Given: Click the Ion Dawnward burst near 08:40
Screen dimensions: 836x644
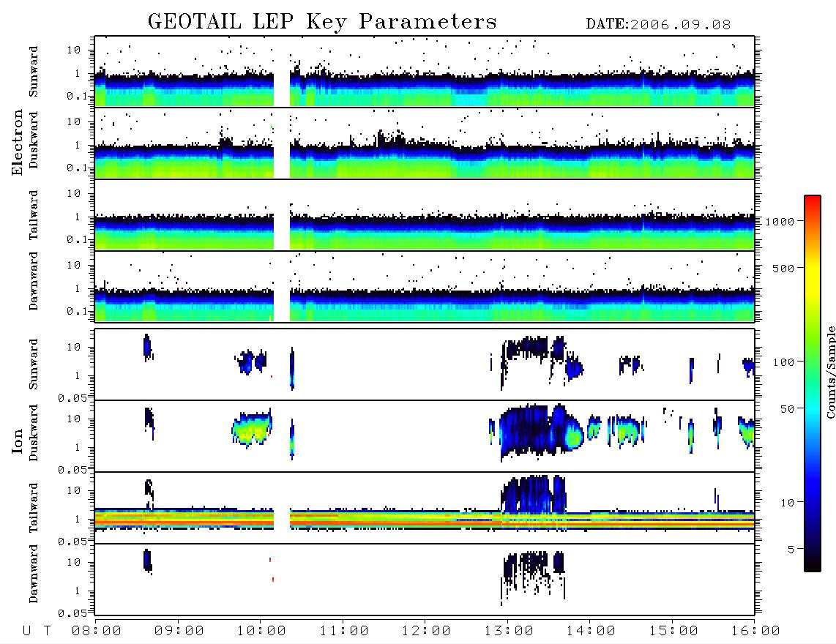Looking at the screenshot, I should pos(148,561).
